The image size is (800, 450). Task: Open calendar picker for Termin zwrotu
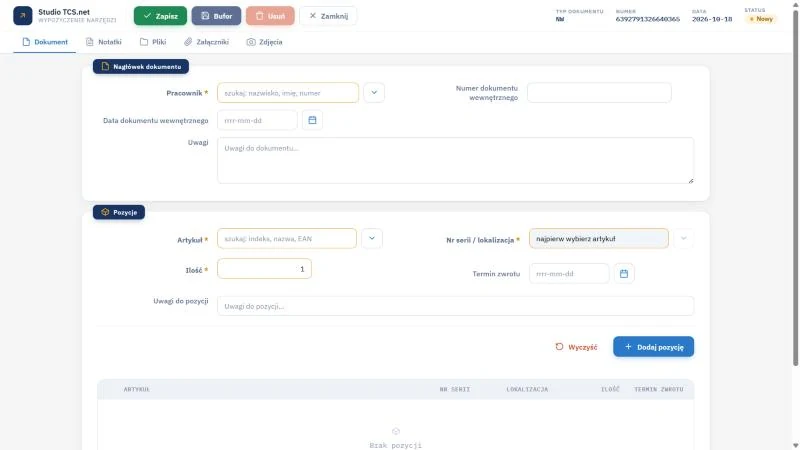coord(623,274)
